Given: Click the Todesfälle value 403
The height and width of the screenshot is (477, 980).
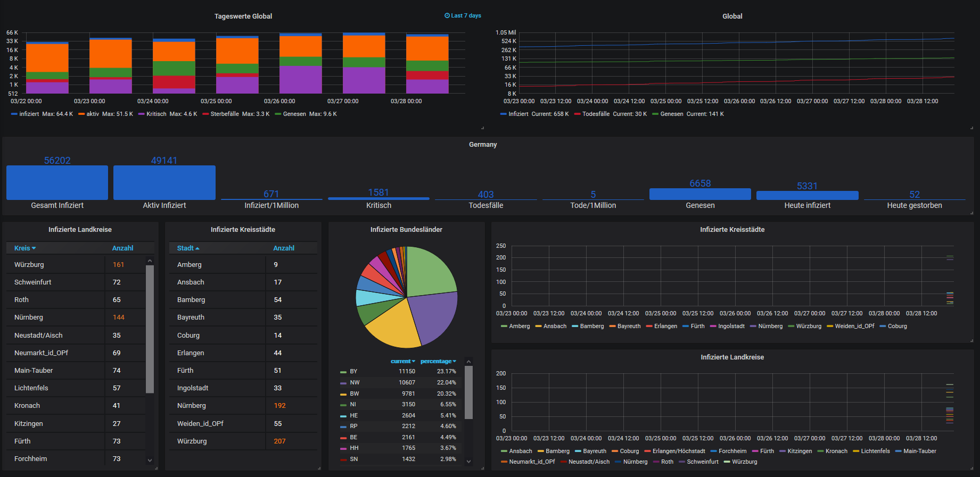Looking at the screenshot, I should click(485, 195).
